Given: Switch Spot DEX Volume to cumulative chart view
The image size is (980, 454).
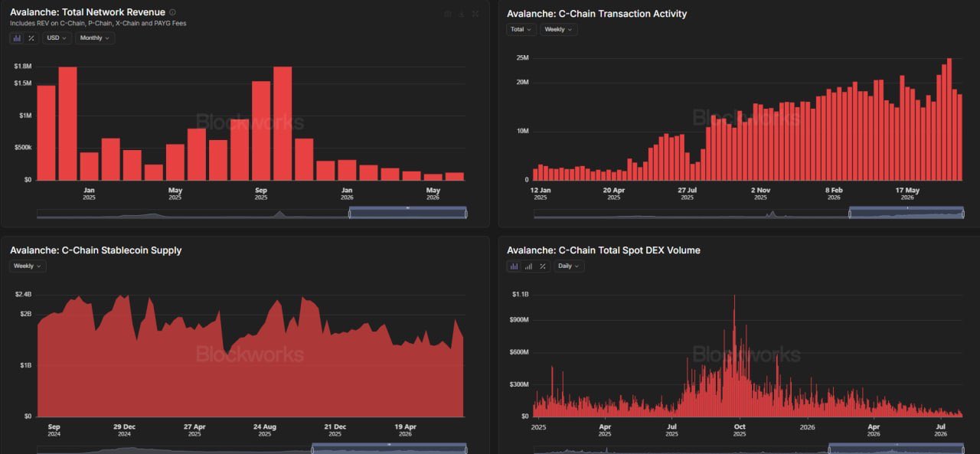Looking at the screenshot, I should pos(528,266).
